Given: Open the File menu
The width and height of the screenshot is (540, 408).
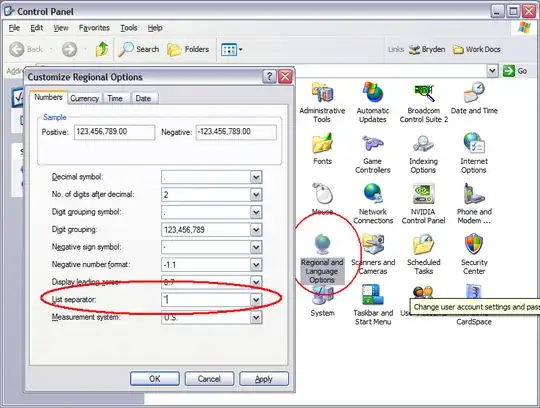Looking at the screenshot, I should (14, 28).
